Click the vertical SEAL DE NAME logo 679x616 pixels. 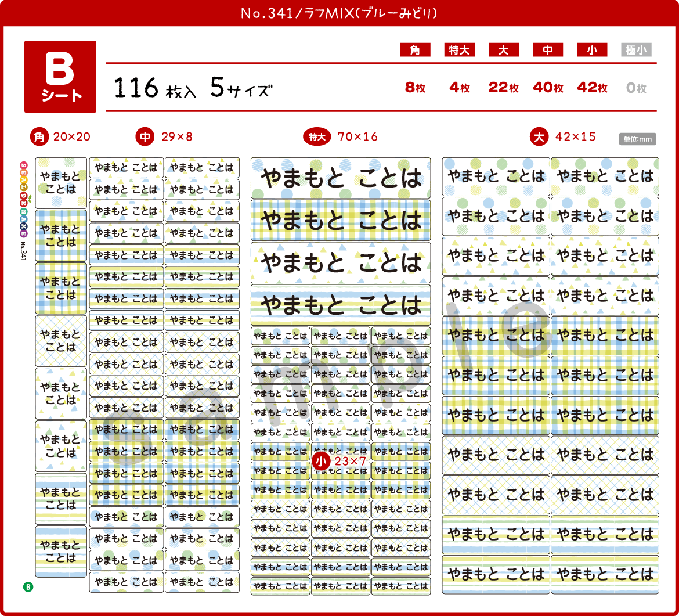click(23, 199)
